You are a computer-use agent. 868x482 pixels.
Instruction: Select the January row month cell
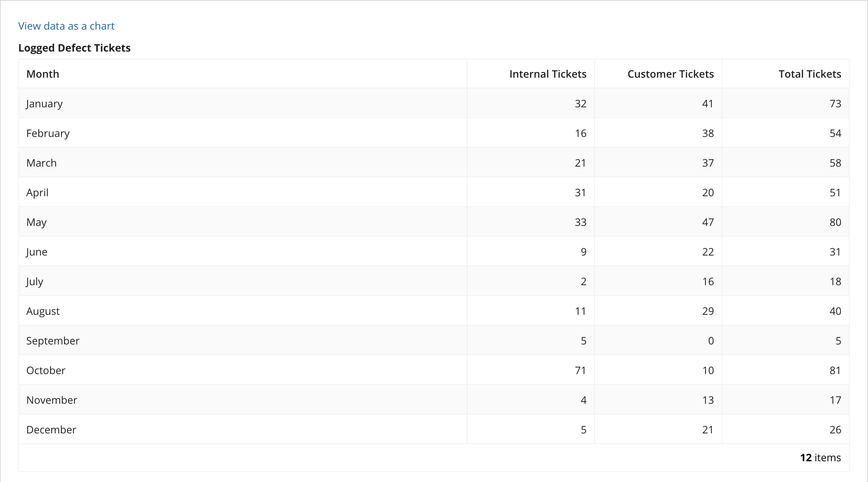click(44, 103)
